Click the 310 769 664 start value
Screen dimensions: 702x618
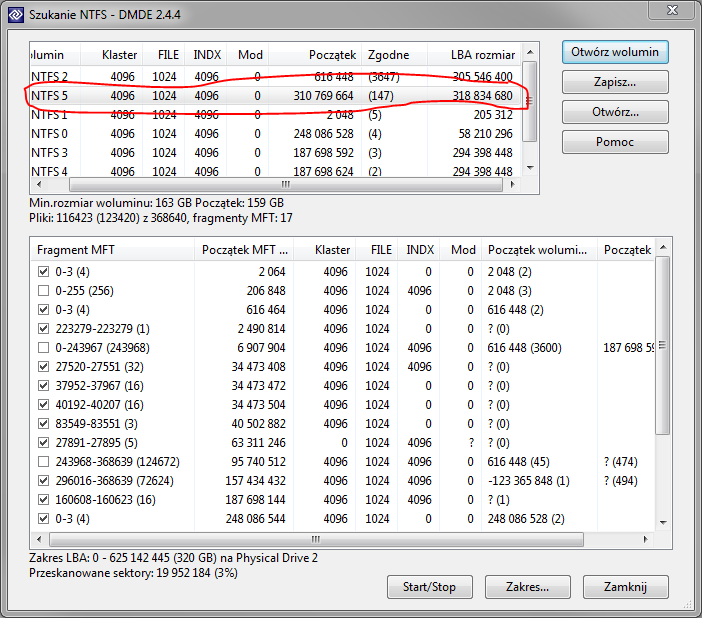point(323,96)
